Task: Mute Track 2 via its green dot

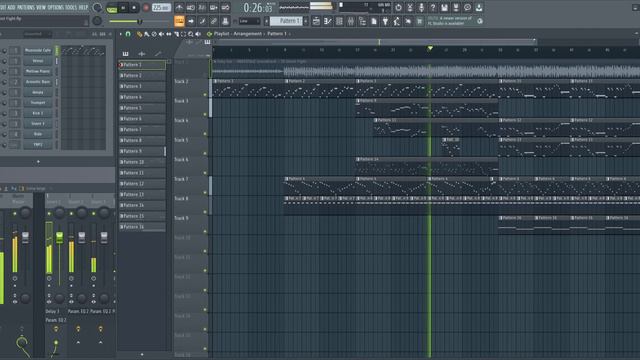Action: coord(205,95)
